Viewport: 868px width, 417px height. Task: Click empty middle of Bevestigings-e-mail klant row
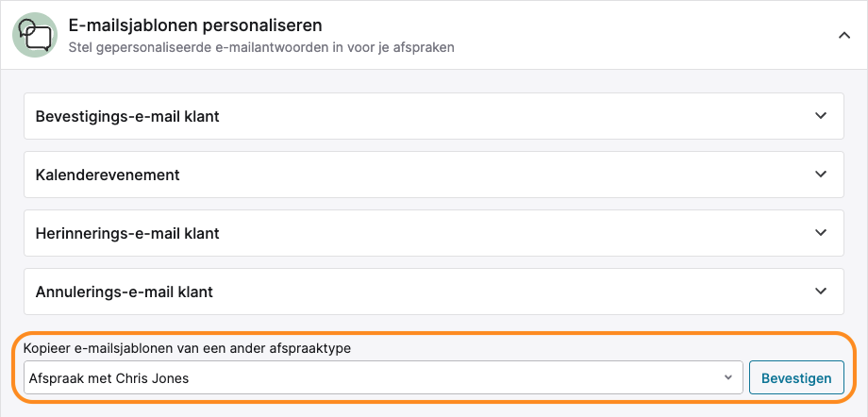pyautogui.click(x=433, y=116)
